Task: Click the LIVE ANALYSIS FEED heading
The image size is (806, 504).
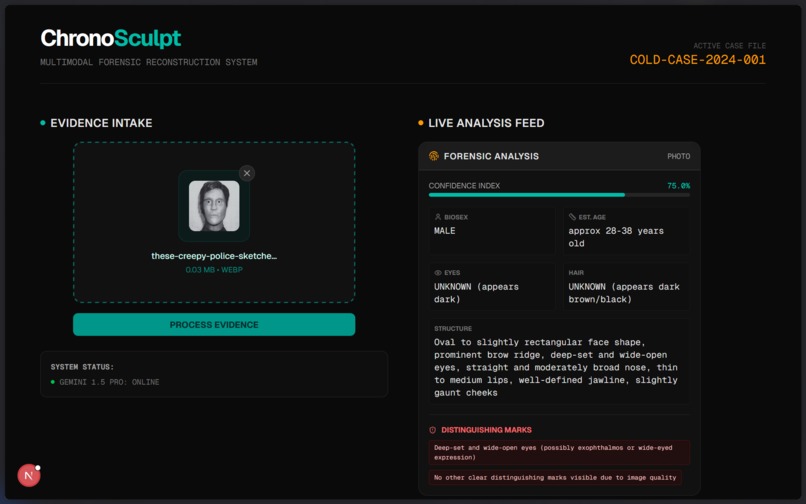Action: [x=486, y=123]
